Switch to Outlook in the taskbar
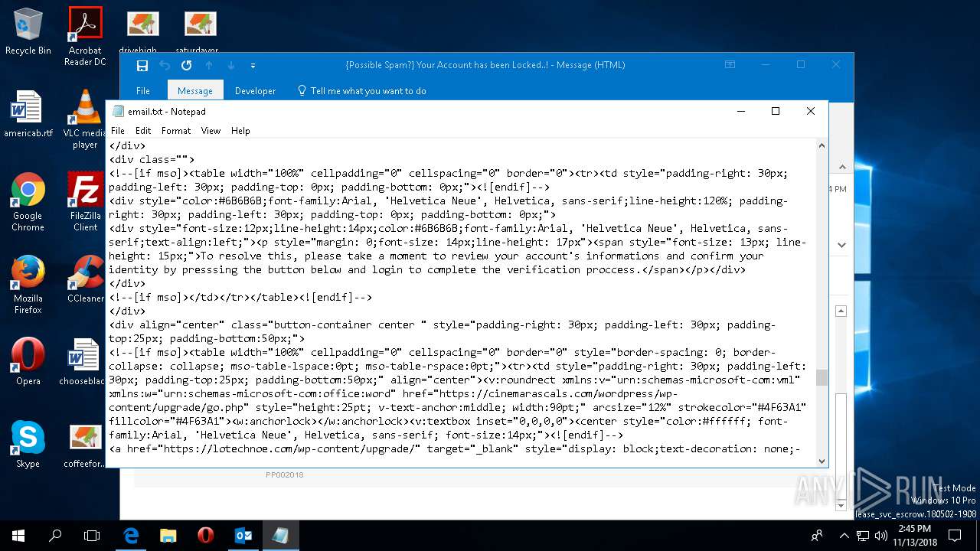The image size is (980, 551). pyautogui.click(x=243, y=535)
